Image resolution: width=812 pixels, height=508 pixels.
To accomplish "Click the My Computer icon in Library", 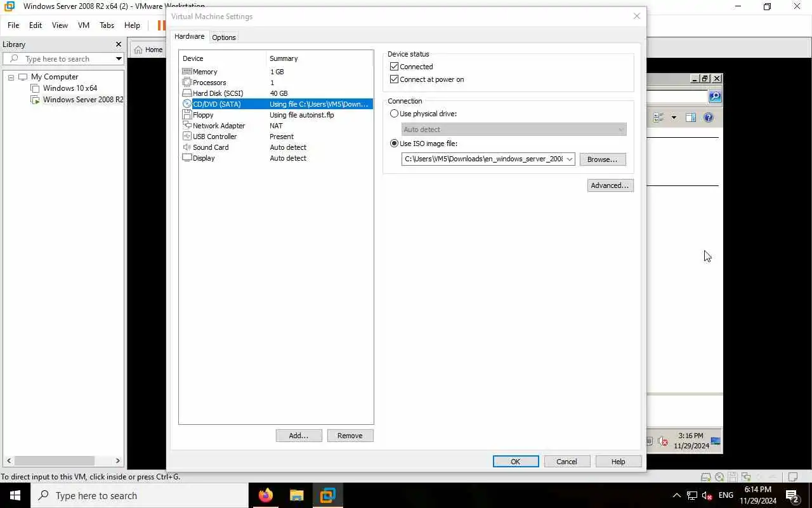I will 23,77.
